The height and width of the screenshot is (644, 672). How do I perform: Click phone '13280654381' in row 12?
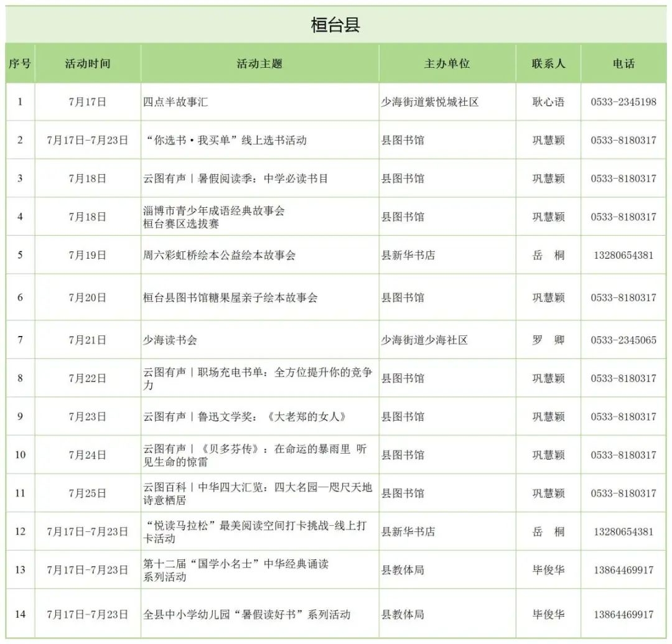(x=623, y=532)
